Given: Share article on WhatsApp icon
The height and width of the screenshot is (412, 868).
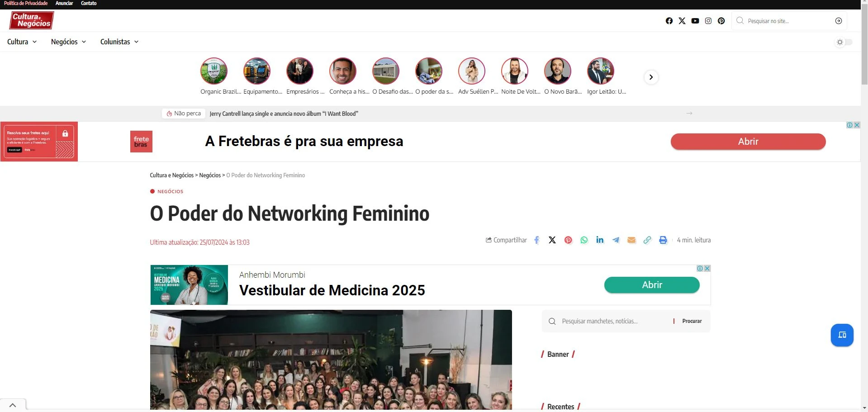Looking at the screenshot, I should tap(584, 240).
